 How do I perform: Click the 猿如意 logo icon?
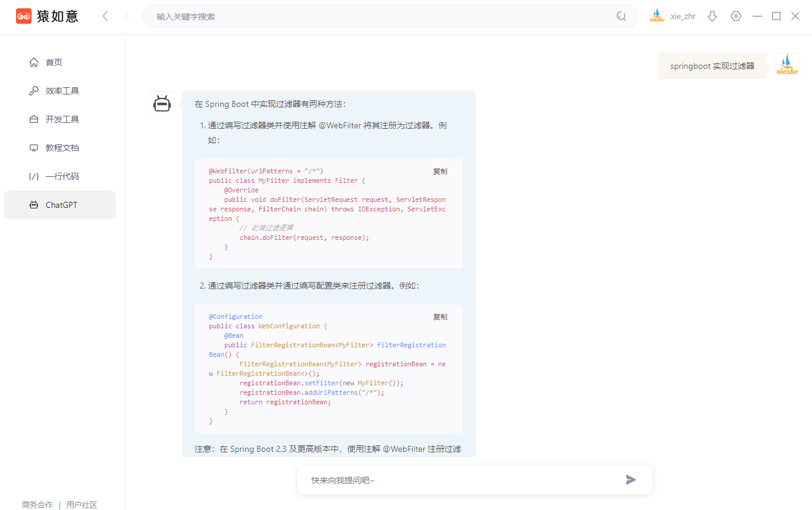coord(24,17)
